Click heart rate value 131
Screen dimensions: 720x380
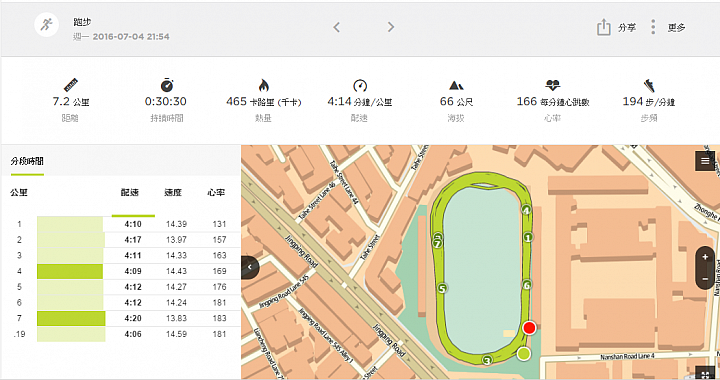coord(219,224)
